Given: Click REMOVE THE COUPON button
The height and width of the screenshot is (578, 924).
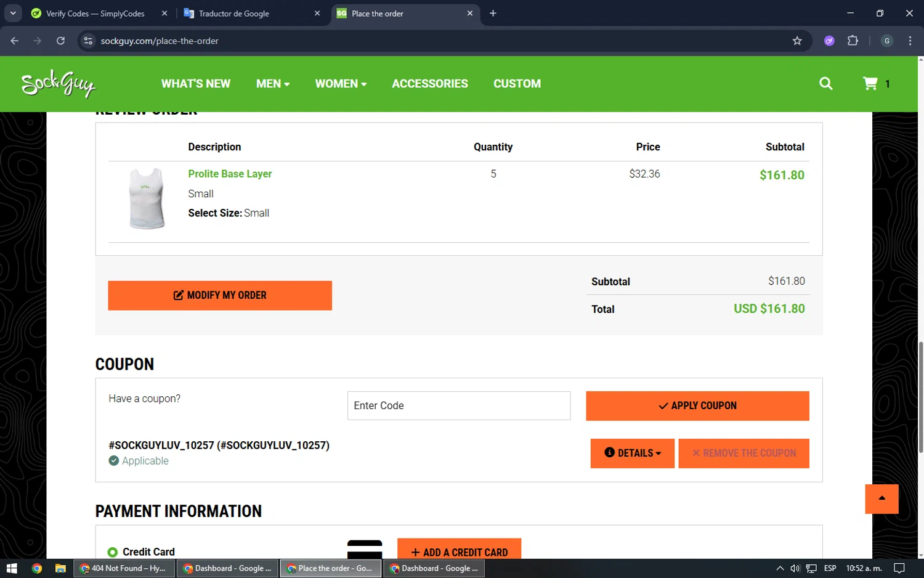Looking at the screenshot, I should 744,453.
